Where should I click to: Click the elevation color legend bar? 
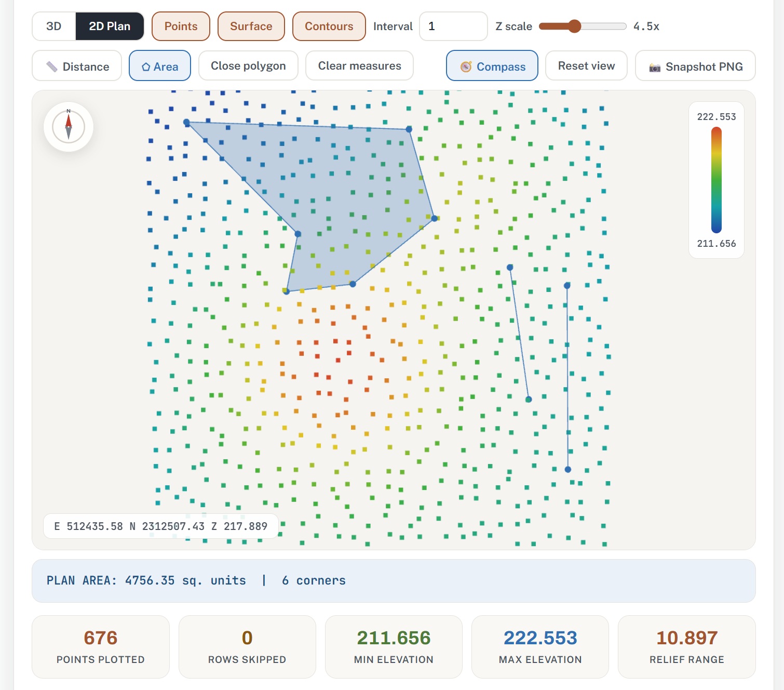[x=717, y=180]
